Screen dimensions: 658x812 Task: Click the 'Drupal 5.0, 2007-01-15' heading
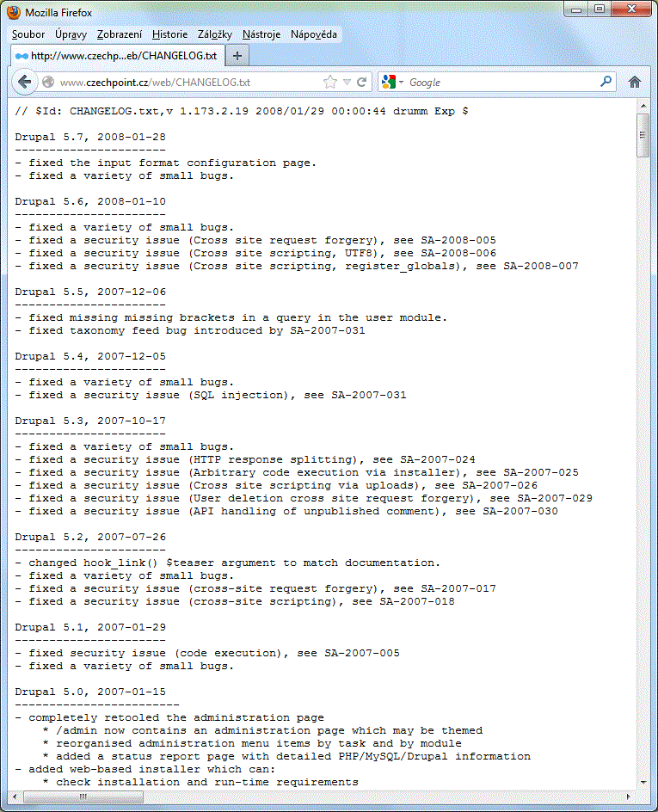90,692
